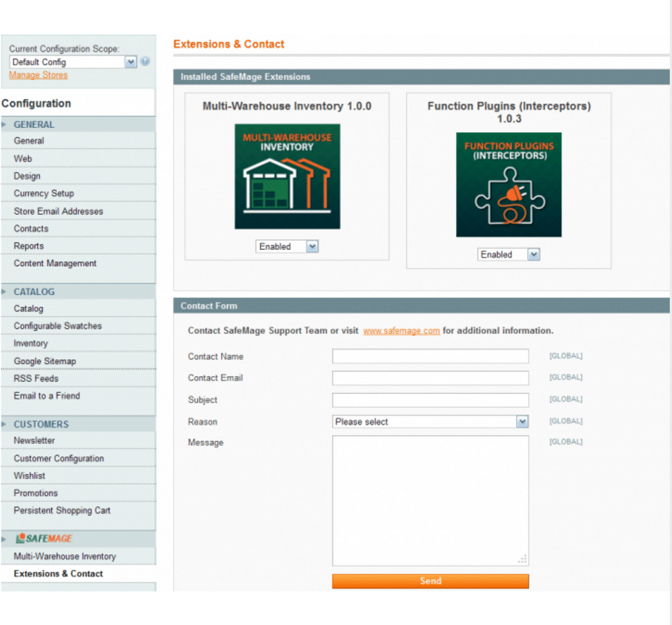Screen dimensions: 672x625
Task: Open Content Management settings
Action: [78, 263]
